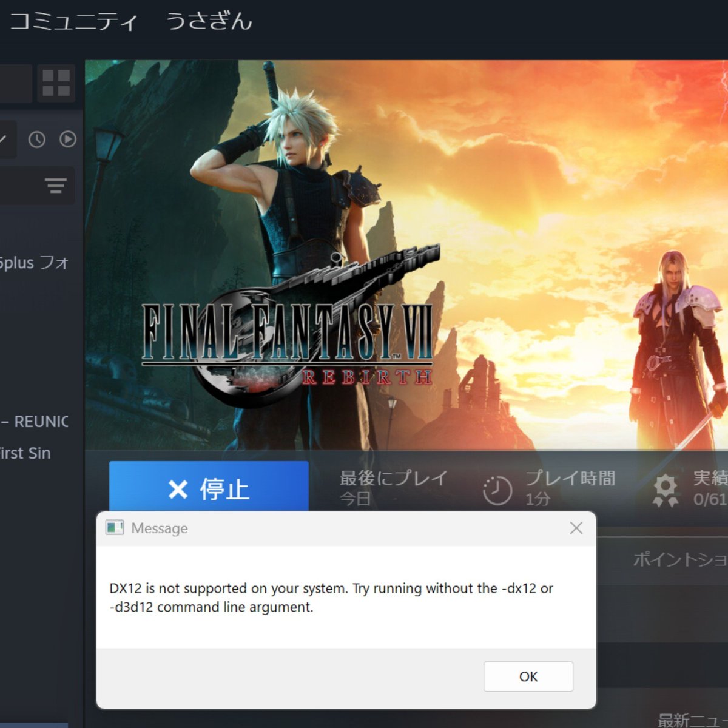The image size is (728, 728).
Task: Open the コミュニティ menu
Action: 74,22
